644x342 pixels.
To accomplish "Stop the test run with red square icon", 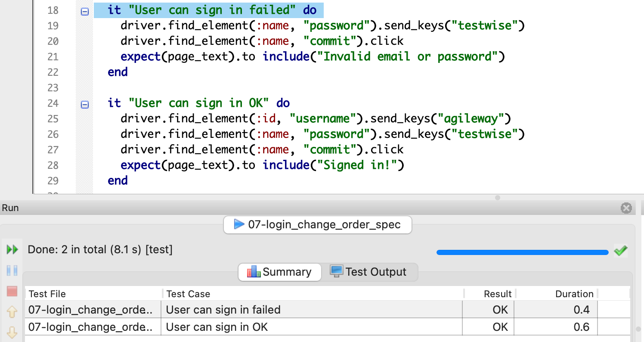I will click(12, 292).
